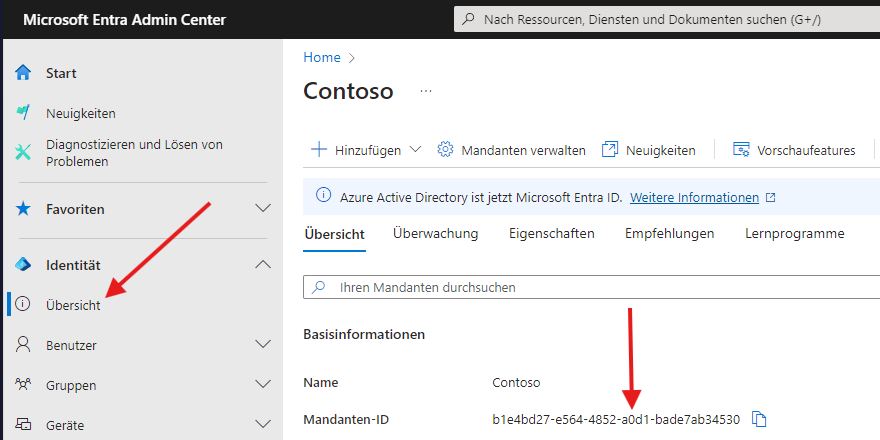Viewport: 880px width, 440px height.
Task: Click the Gruppen people icon
Action: 23,384
